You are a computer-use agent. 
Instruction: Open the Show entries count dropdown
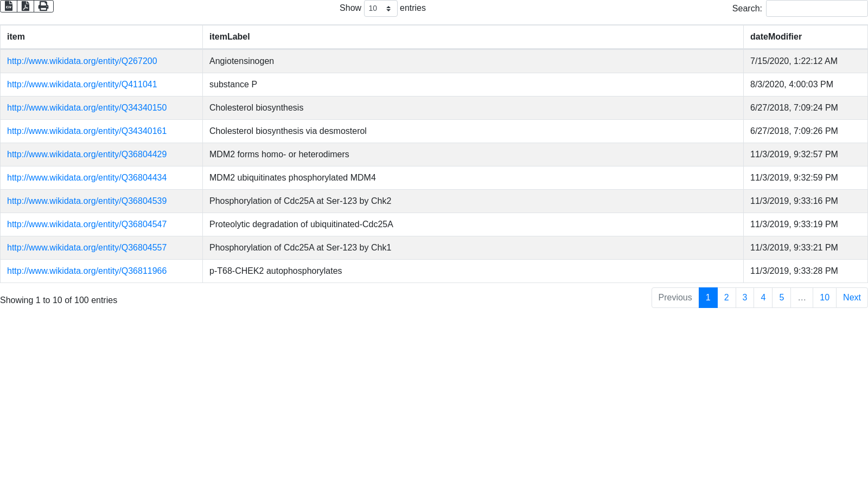[380, 8]
